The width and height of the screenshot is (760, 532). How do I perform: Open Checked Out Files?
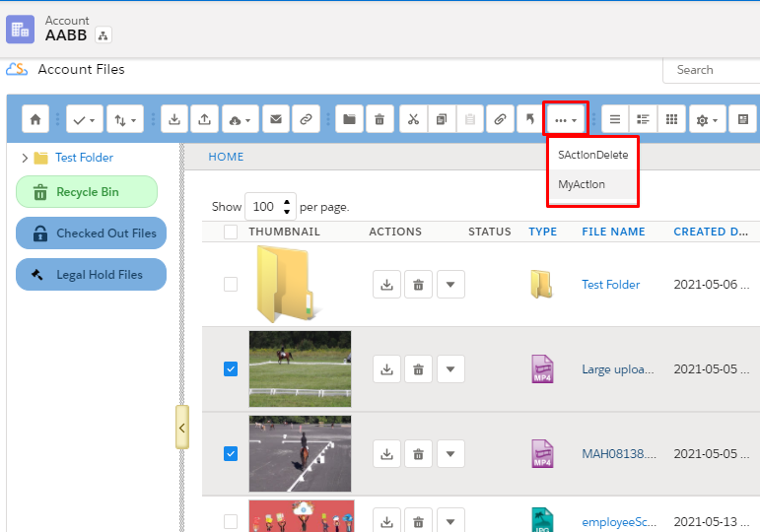[x=92, y=233]
